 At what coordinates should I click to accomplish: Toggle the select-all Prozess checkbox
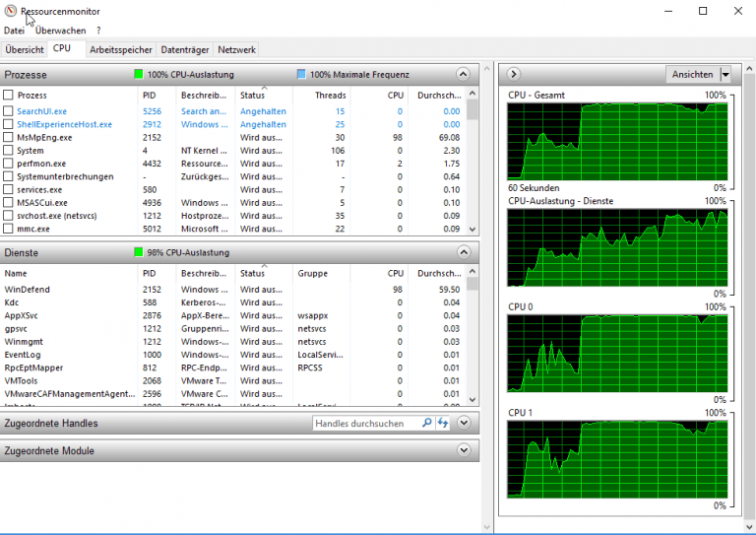(8, 95)
